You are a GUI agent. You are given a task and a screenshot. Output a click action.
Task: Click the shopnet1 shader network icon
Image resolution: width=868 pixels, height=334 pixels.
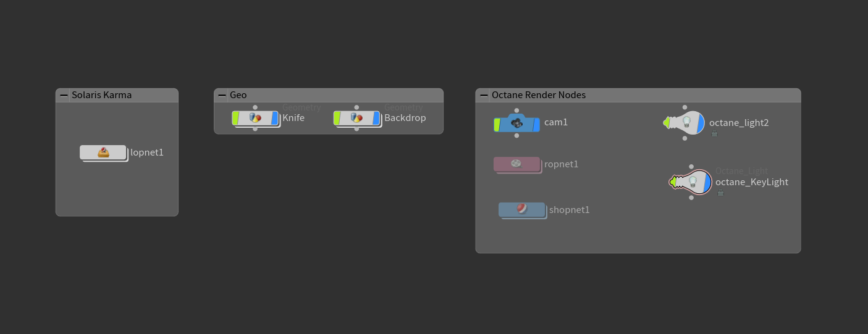[x=522, y=209]
